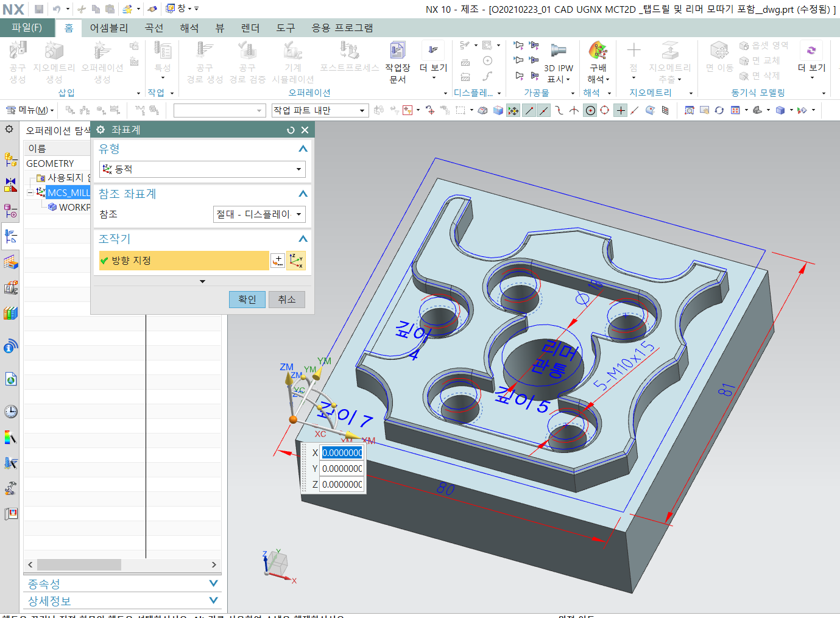The height and width of the screenshot is (618, 840).
Task: Expand the 상세정보 panel
Action: 213,600
